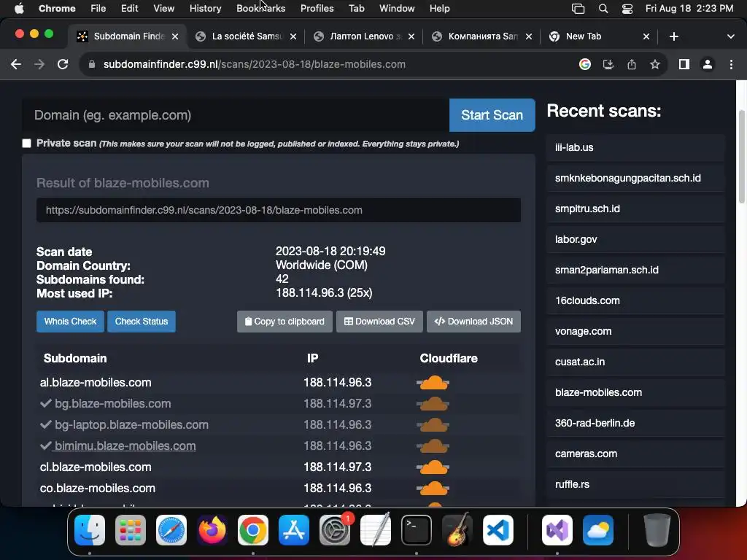Share this page via toolbar icon
Screen dimensions: 747x560
(x=632, y=64)
